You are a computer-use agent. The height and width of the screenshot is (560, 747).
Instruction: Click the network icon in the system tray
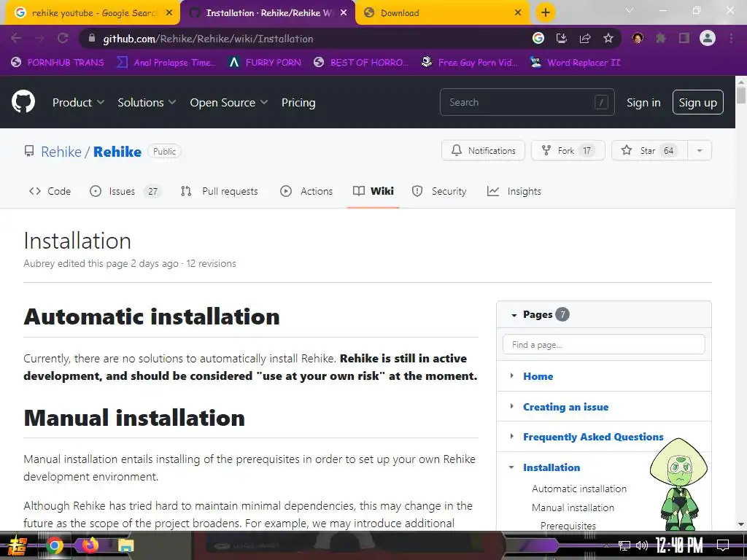[624, 545]
